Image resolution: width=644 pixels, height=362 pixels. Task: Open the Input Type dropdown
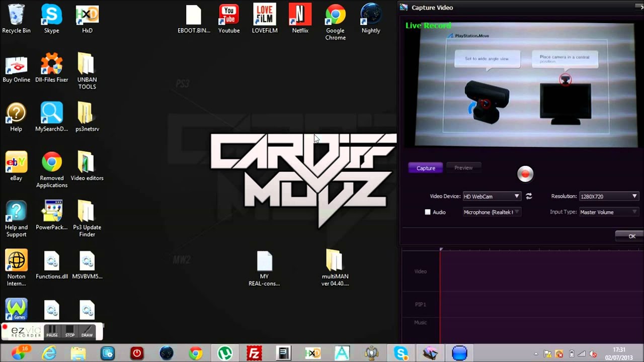609,212
